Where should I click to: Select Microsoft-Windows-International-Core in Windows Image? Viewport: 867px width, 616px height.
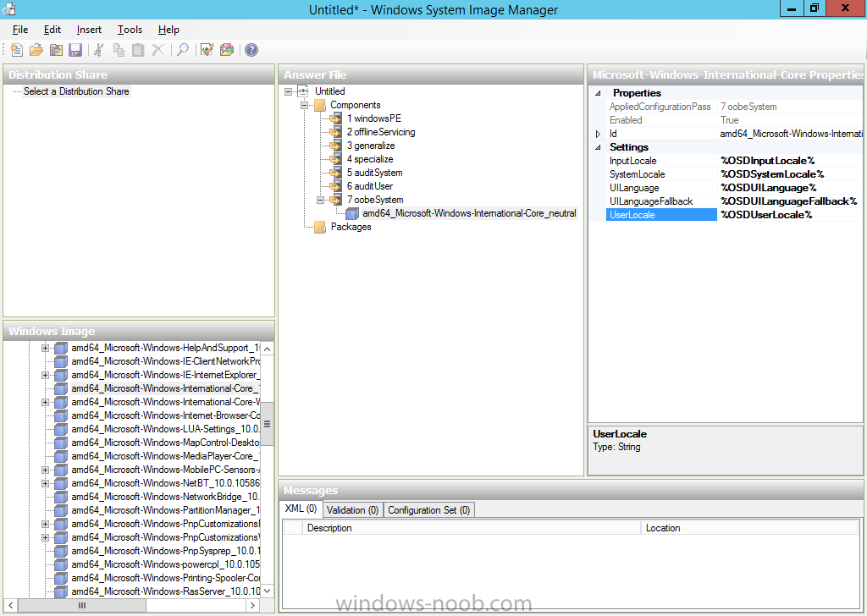tap(165, 388)
